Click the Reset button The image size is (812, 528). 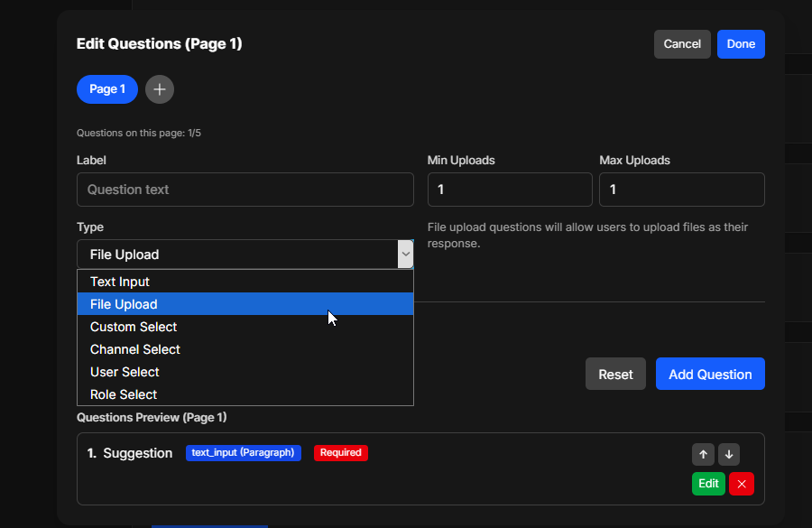615,375
